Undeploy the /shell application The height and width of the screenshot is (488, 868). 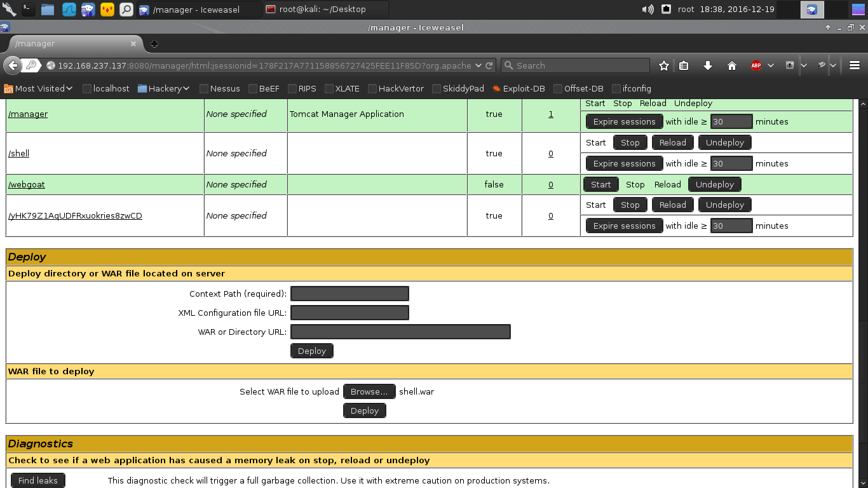click(x=724, y=142)
